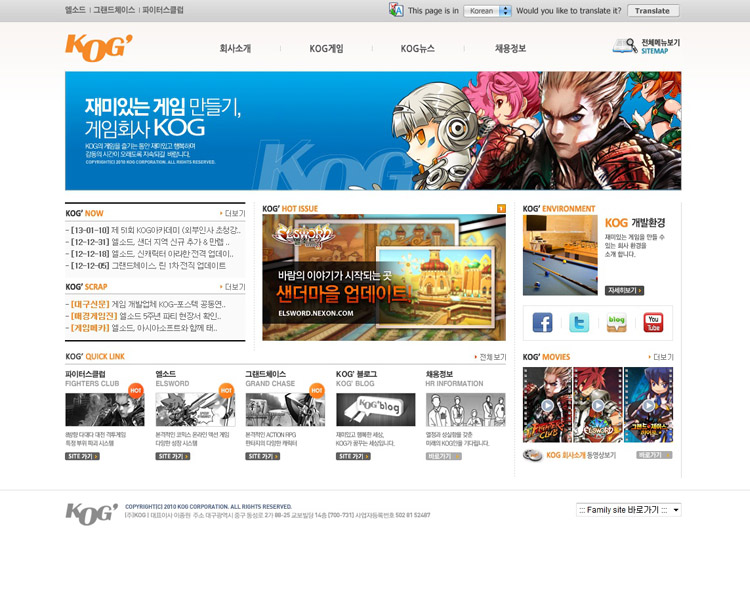Open the YouTube icon link
Screen dimensions: 750x595
653,322
